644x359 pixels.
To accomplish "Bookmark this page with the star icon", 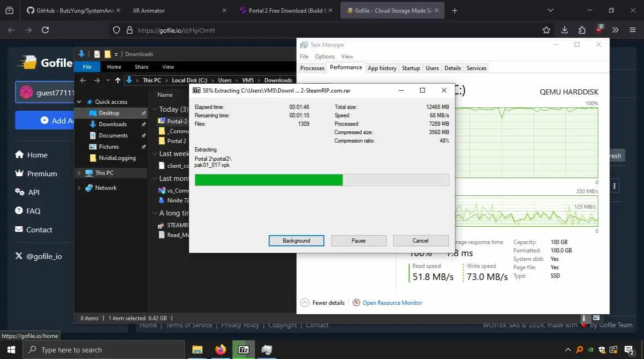I will coord(546,30).
